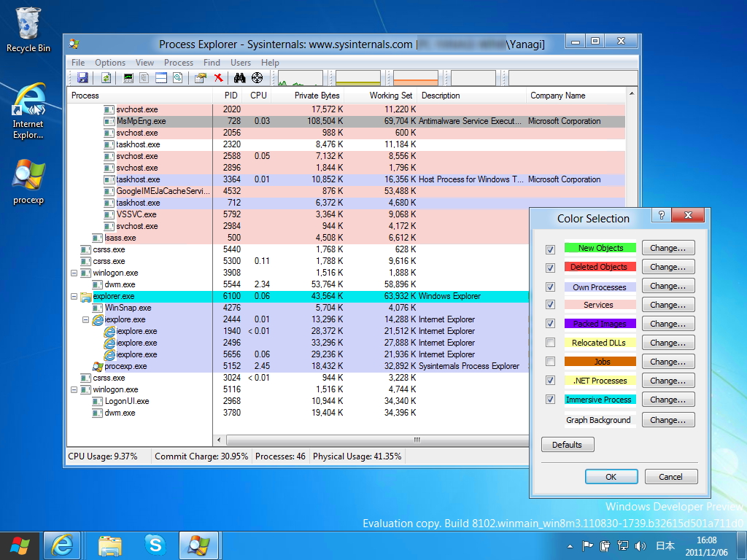
Task: Click the Find Window's Process crosshair icon
Action: click(x=256, y=77)
